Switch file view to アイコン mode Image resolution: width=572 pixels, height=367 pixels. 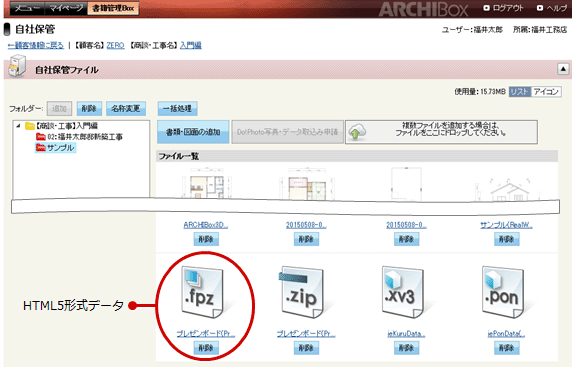[x=546, y=92]
